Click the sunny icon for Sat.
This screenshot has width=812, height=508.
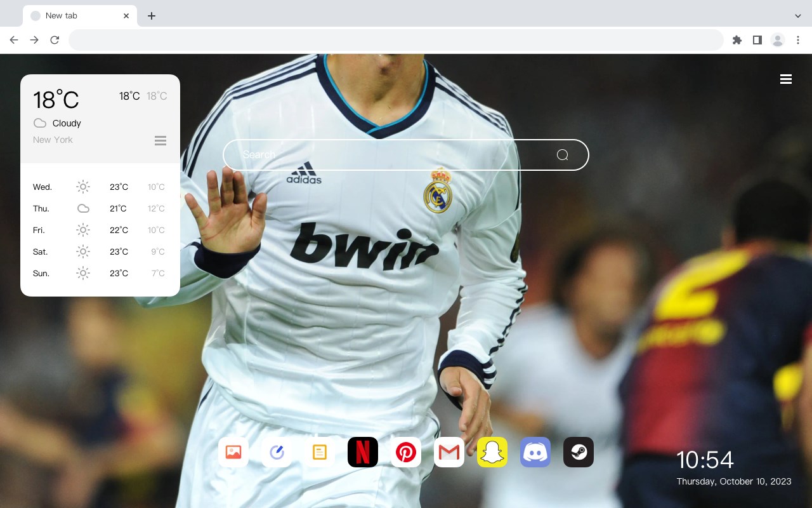[x=83, y=251]
